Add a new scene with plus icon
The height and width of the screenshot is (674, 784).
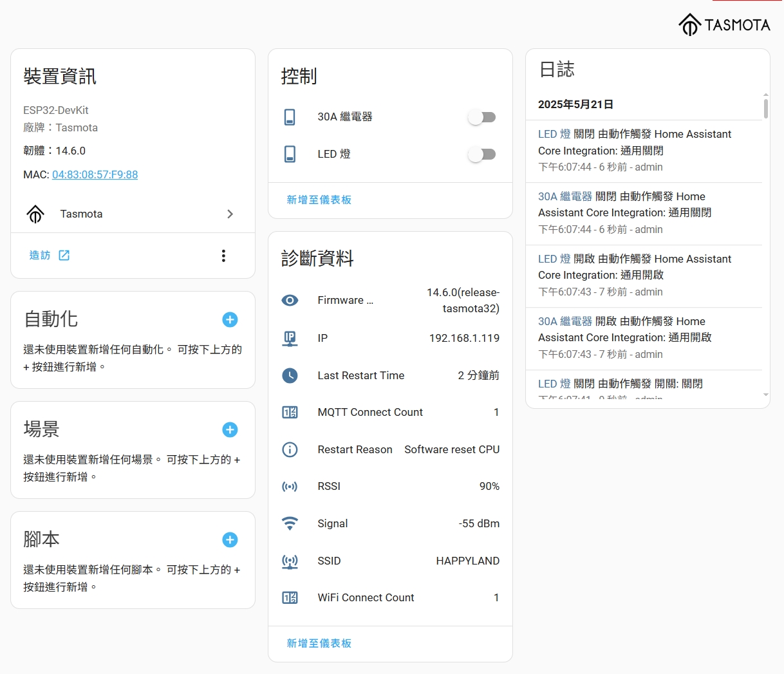pos(230,429)
